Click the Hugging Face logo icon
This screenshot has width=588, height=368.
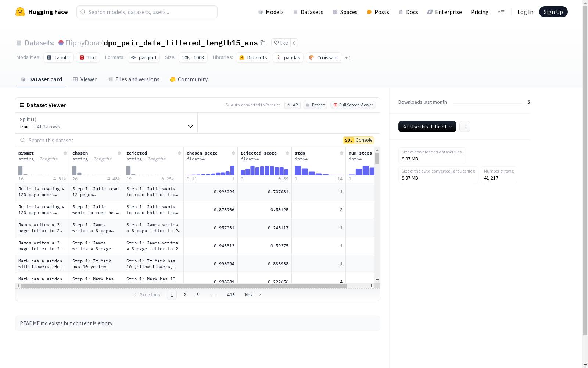20,12
